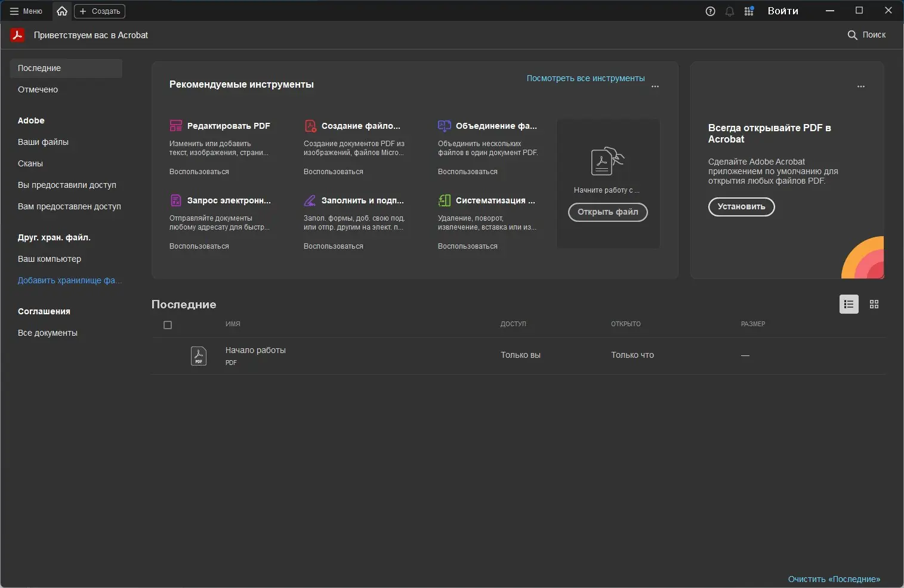The image size is (904, 588).
Task: Open the Начало работы PDF file
Action: coord(255,351)
